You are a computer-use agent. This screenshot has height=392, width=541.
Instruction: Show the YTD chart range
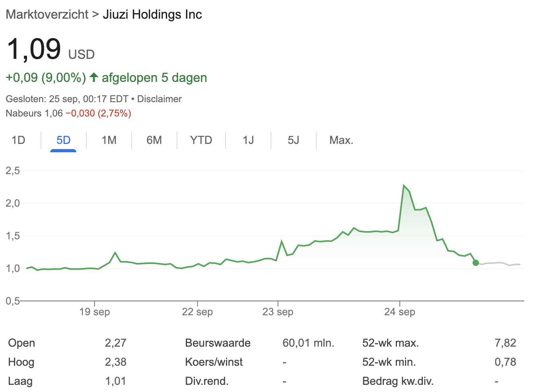pyautogui.click(x=201, y=140)
